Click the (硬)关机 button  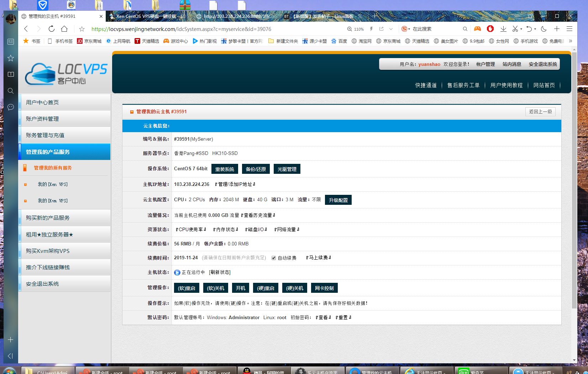(295, 288)
